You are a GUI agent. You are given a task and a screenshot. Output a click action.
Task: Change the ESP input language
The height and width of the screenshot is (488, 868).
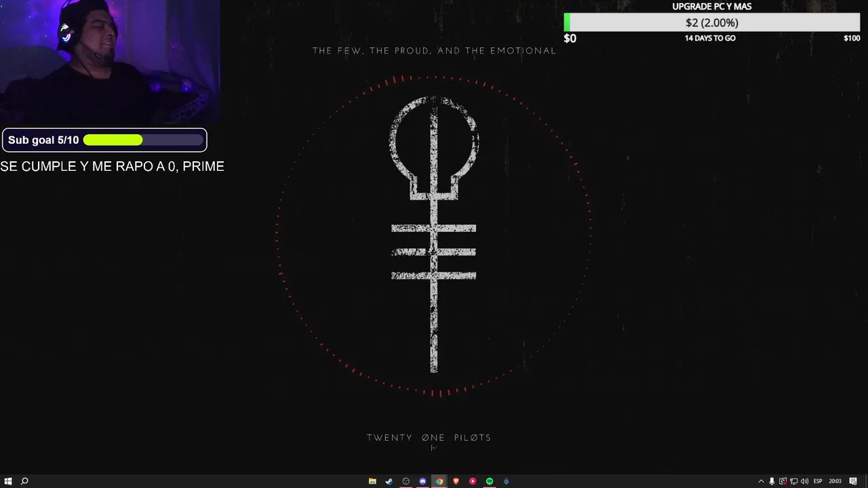coord(818,481)
